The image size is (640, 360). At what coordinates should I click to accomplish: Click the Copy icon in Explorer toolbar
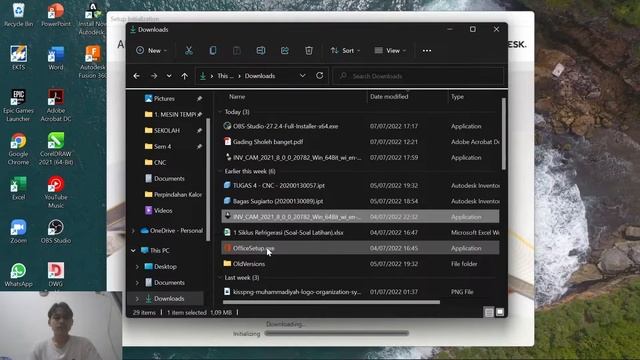click(213, 51)
